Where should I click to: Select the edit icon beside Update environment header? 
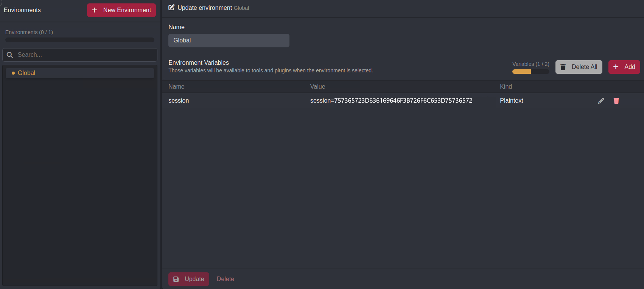(171, 7)
